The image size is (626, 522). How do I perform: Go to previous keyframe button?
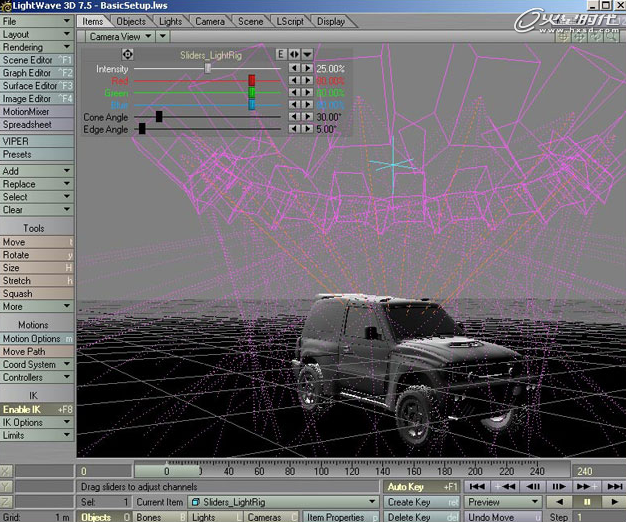505,486
